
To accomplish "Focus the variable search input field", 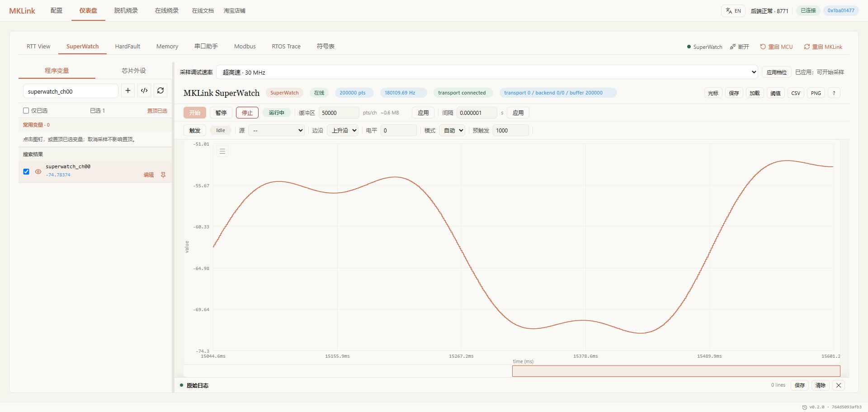I will 71,91.
